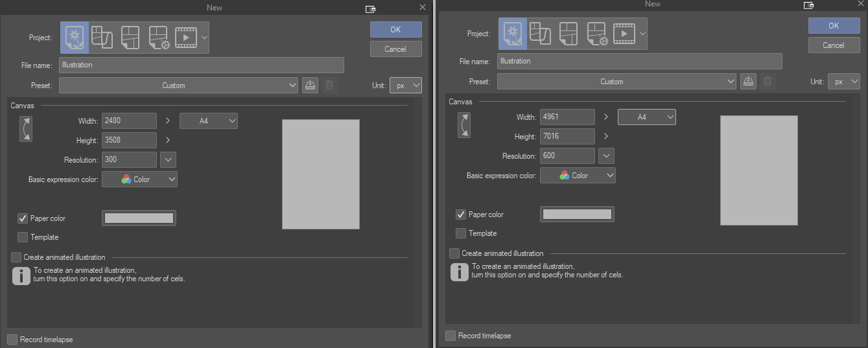Click arrow beside Width 2480 field

tap(167, 121)
